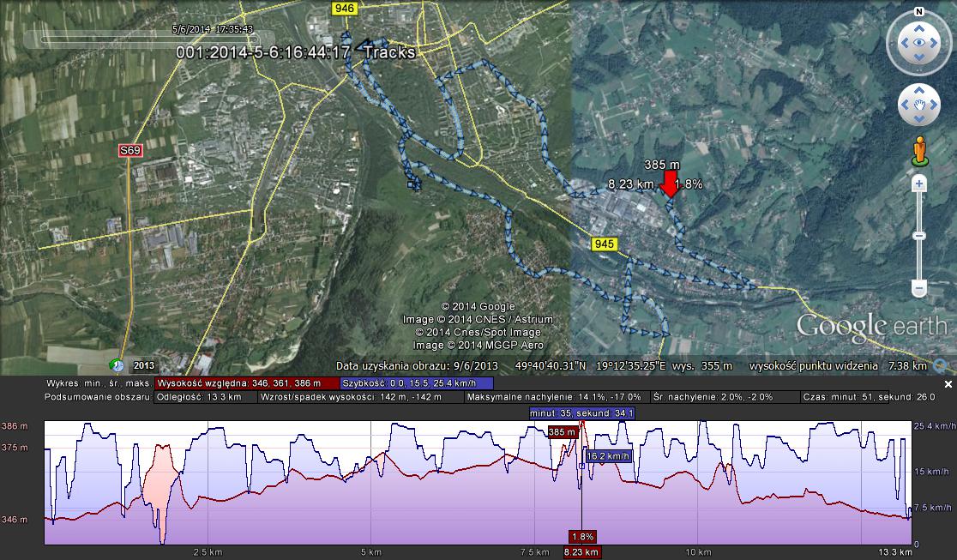The image size is (957, 560).
Task: Open historical imagery clock icon beside 2013
Action: coord(116,364)
